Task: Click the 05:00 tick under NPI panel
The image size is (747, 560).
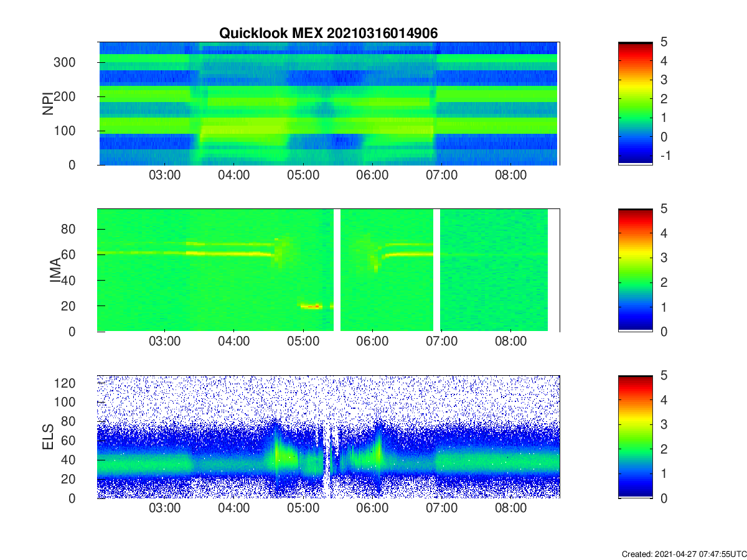Action: 303,176
